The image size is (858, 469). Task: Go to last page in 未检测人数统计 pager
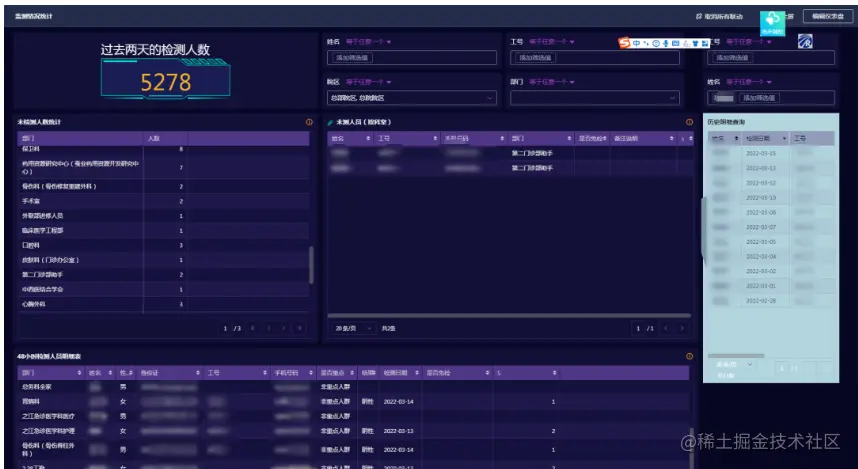click(299, 328)
